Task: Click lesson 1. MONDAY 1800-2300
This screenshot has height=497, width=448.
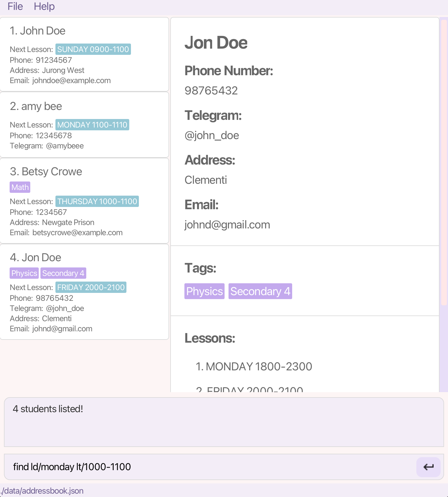Action: 254,367
